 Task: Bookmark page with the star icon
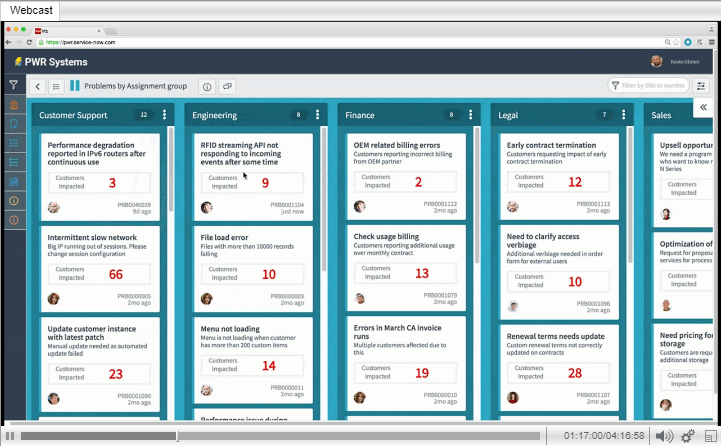click(676, 42)
